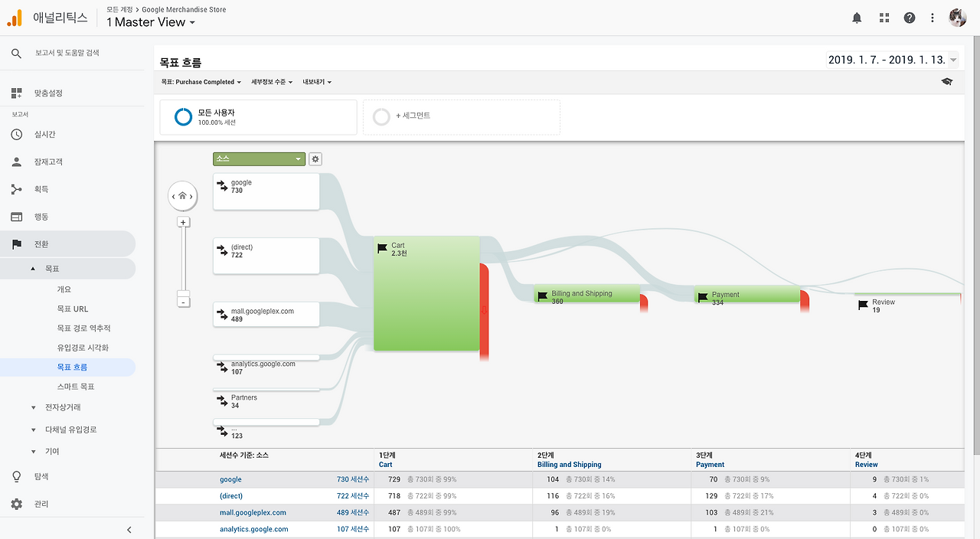Image resolution: width=980 pixels, height=539 pixels.
Task: Click the search reports and help field
Action: [67, 53]
